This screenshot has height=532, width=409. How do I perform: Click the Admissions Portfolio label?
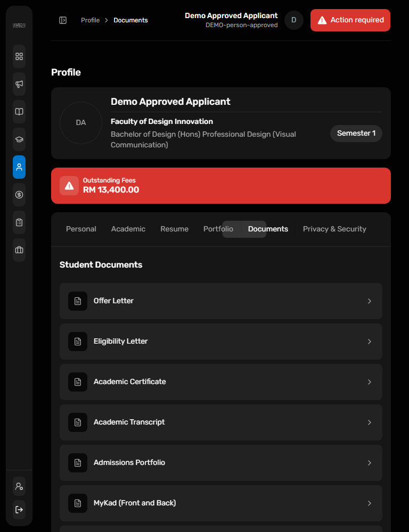tap(129, 462)
